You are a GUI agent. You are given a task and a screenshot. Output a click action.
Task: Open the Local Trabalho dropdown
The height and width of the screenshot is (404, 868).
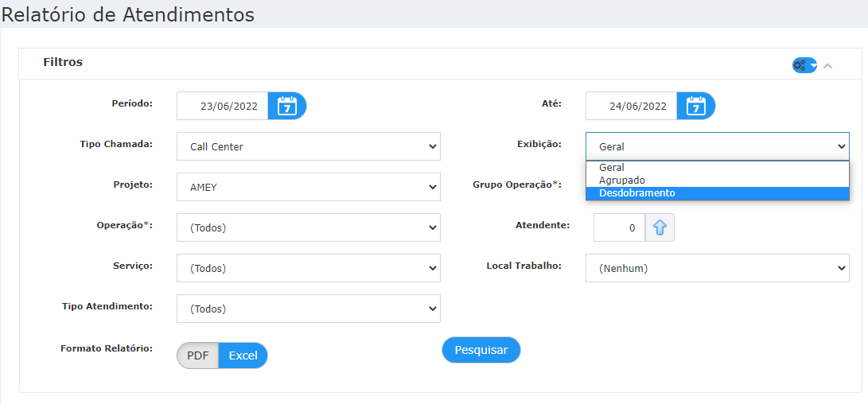(x=718, y=268)
